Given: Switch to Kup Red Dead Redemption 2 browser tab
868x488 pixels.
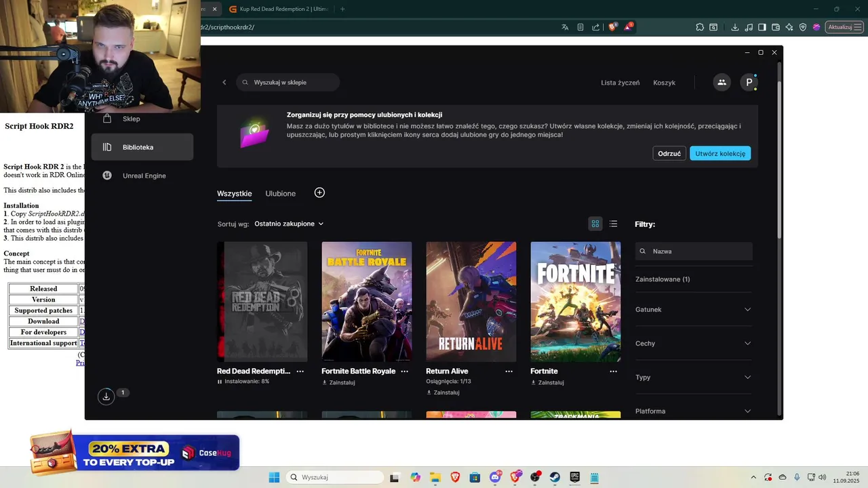Looking at the screenshot, I should tap(279, 9).
